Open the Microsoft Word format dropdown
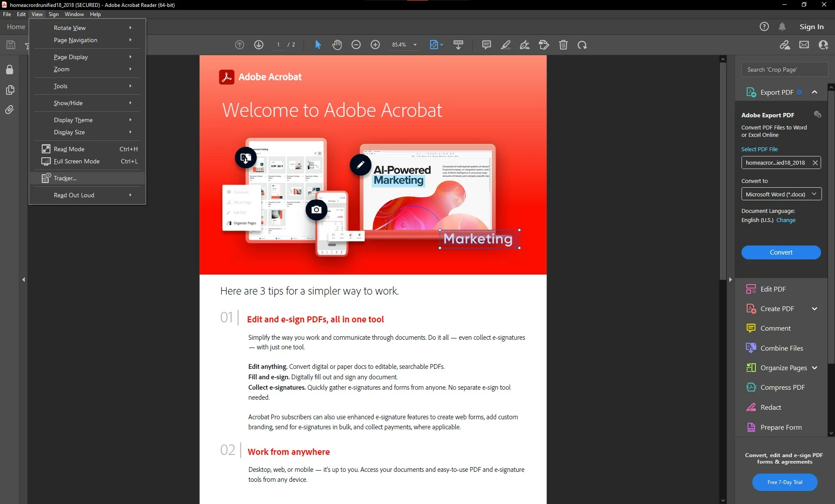 tap(781, 194)
